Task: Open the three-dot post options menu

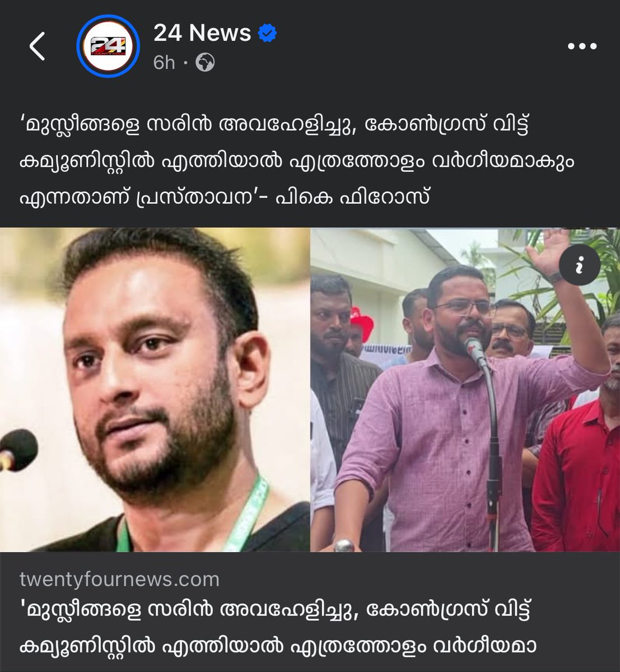Action: pos(581,46)
